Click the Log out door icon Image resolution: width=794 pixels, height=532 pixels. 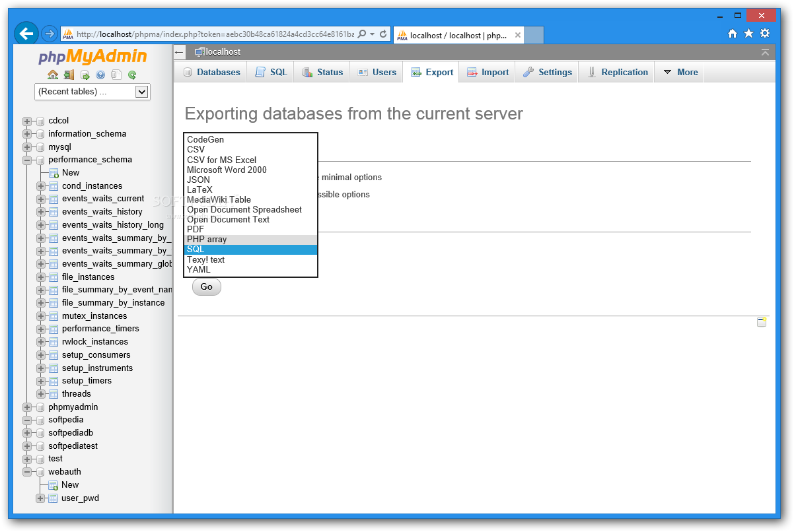(69, 75)
